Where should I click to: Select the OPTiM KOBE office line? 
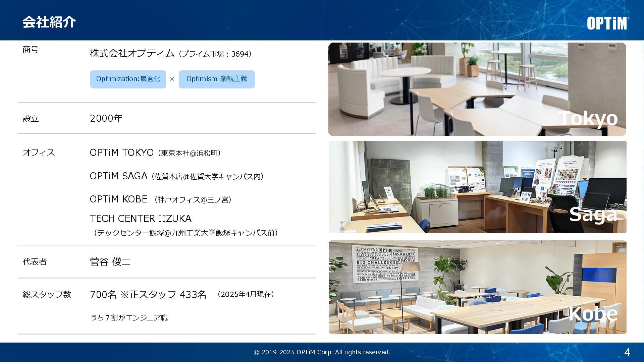coord(162,199)
